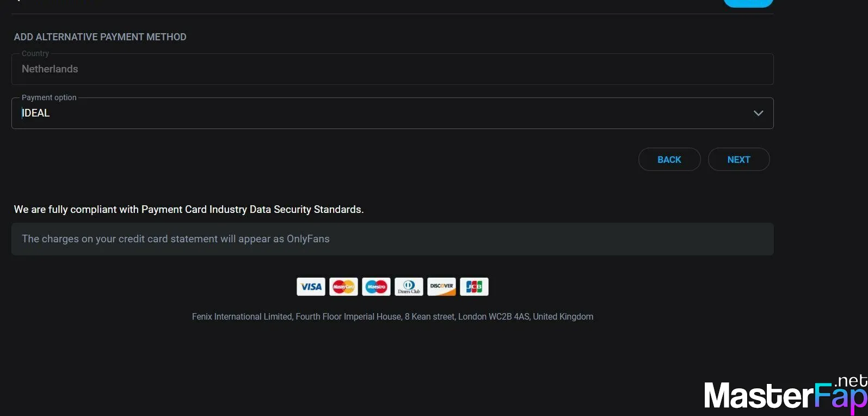The width and height of the screenshot is (868, 416).
Task: Click the 'Payment option' field label
Action: (49, 97)
